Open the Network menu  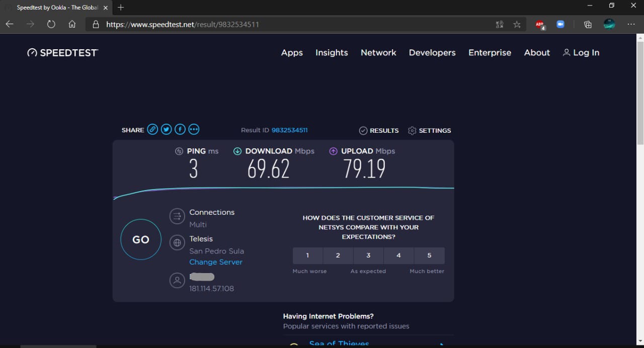tap(378, 53)
